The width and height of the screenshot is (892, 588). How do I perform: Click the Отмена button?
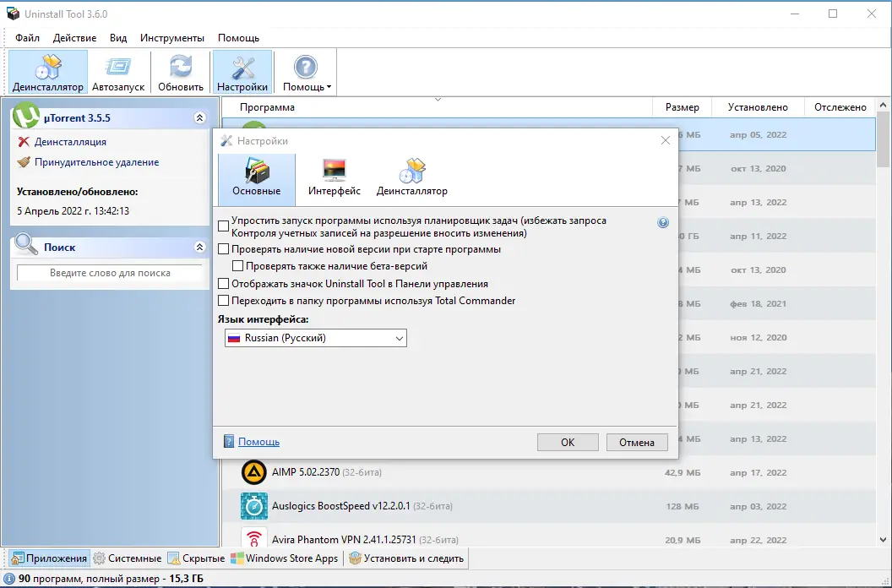(637, 443)
